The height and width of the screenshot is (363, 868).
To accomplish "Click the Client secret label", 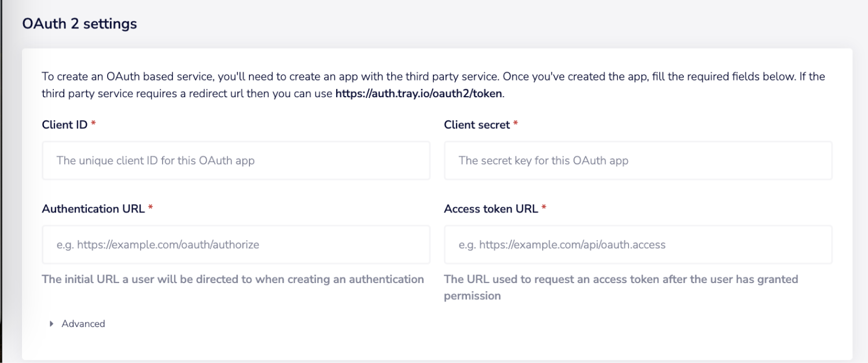I will [x=478, y=124].
